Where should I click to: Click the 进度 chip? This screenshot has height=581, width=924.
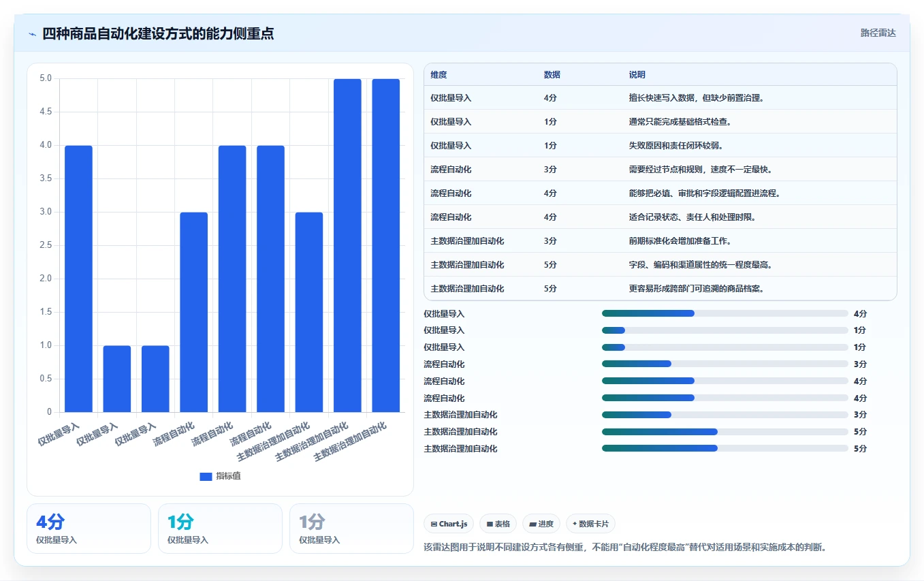(541, 524)
